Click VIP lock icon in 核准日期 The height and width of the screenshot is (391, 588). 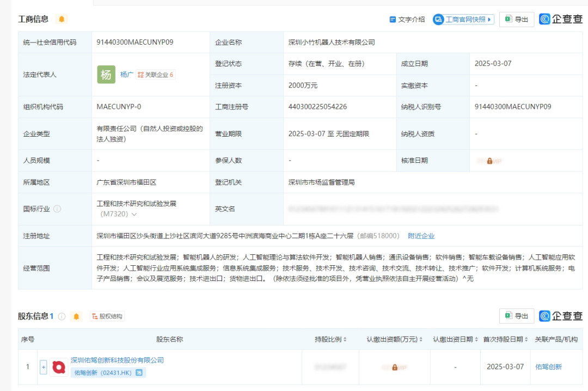[x=490, y=161]
